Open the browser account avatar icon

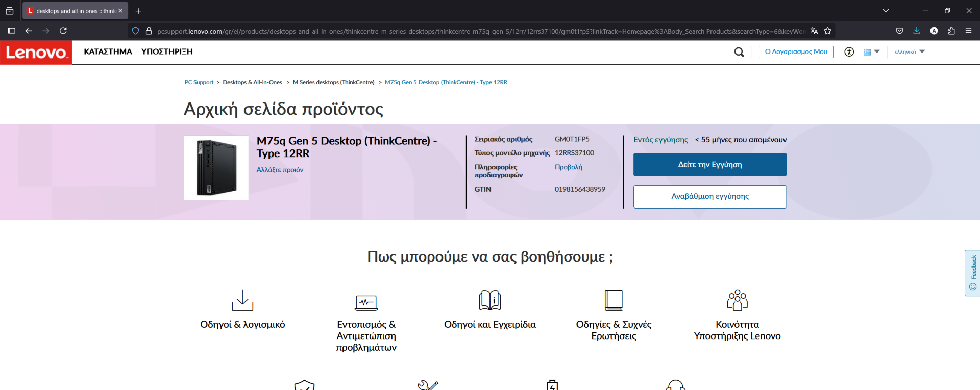[x=934, y=31]
